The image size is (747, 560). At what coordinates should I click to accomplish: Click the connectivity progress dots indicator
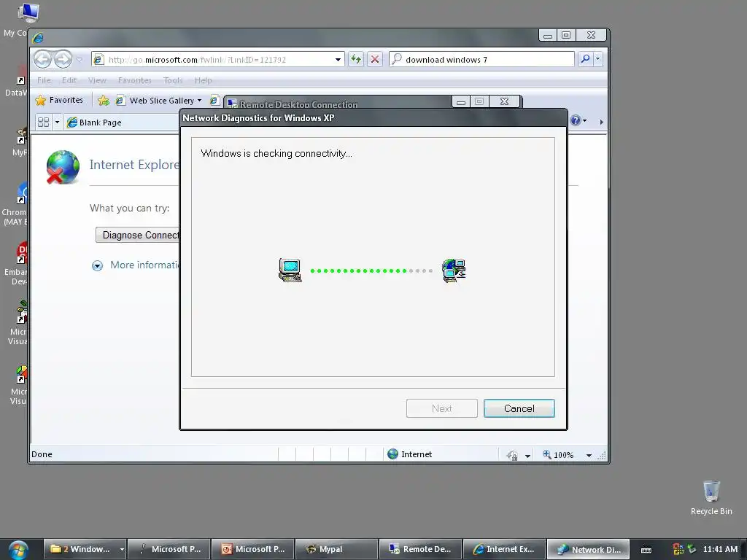pyautogui.click(x=371, y=271)
